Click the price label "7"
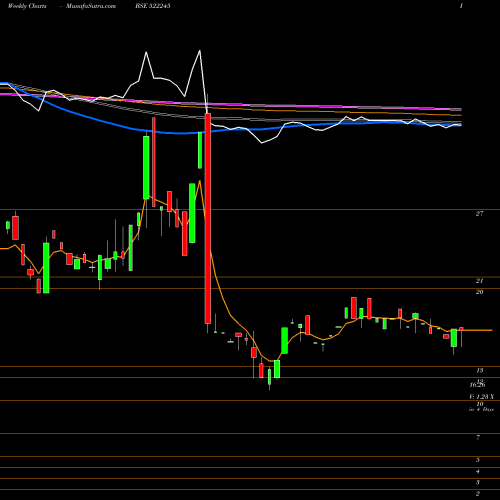This screenshot has width=500, height=500. tap(478, 437)
